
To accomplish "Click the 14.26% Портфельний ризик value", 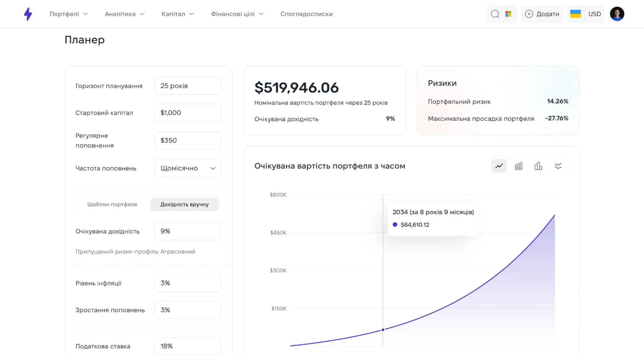I will 557,101.
